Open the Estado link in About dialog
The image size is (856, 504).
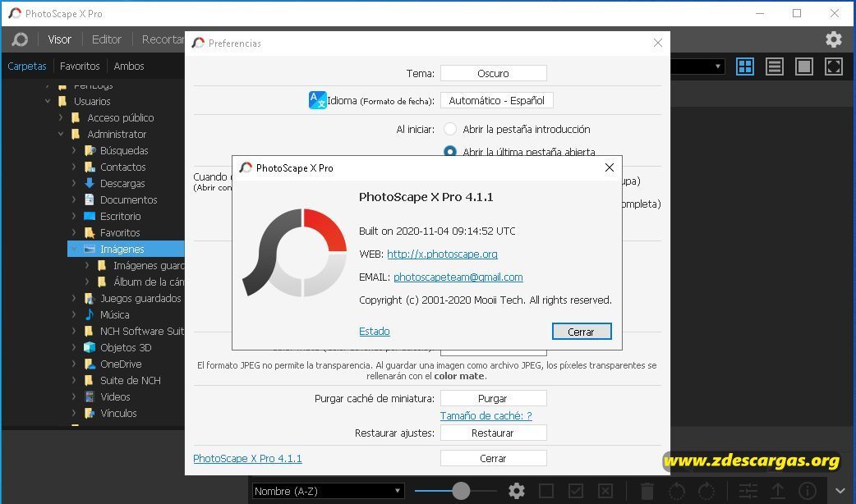point(375,331)
